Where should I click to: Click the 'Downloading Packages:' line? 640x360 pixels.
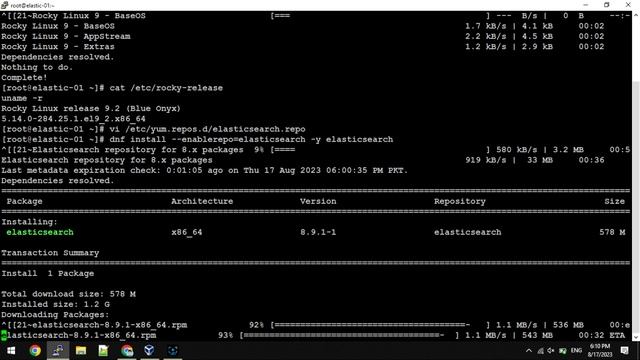(x=56, y=315)
